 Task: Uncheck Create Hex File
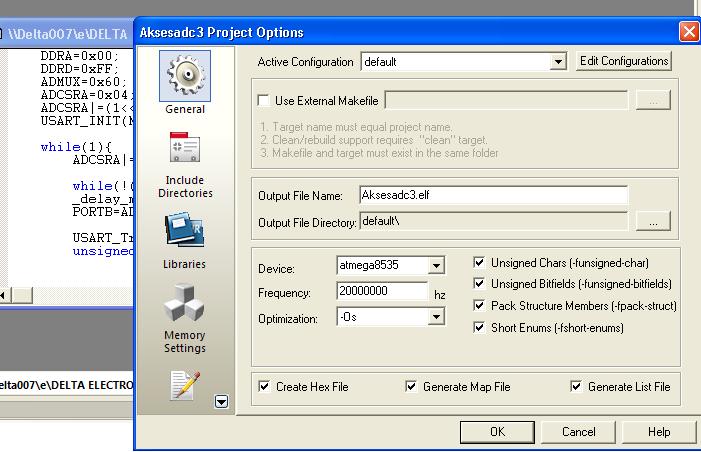tap(264, 386)
